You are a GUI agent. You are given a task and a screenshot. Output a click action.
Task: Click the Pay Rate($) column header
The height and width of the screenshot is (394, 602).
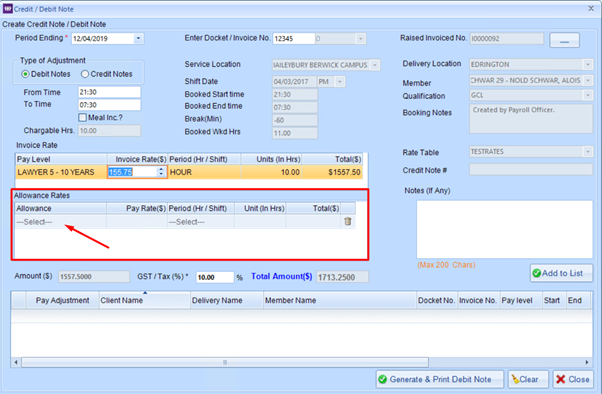(137, 209)
